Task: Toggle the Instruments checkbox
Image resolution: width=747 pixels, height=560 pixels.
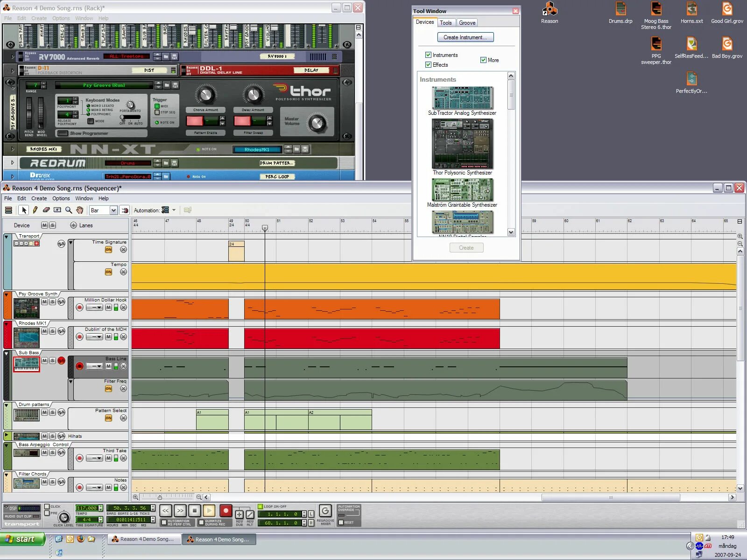Action: pyautogui.click(x=428, y=55)
